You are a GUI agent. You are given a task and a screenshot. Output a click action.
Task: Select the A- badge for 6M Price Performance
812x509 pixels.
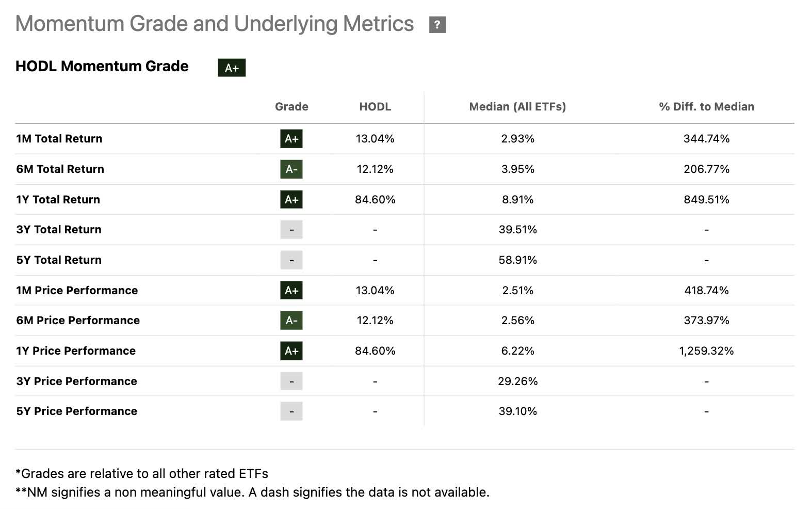(x=291, y=321)
